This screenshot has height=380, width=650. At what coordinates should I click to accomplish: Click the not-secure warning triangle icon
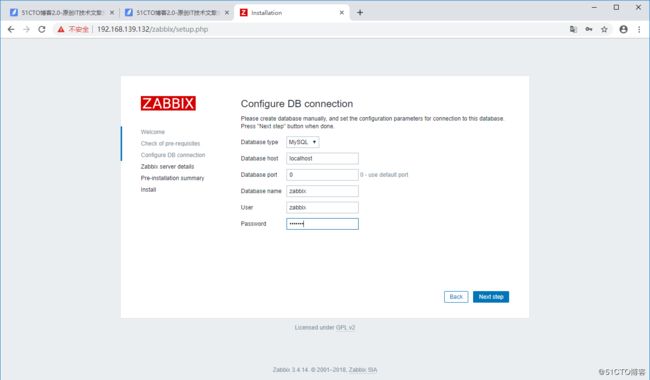pos(61,29)
